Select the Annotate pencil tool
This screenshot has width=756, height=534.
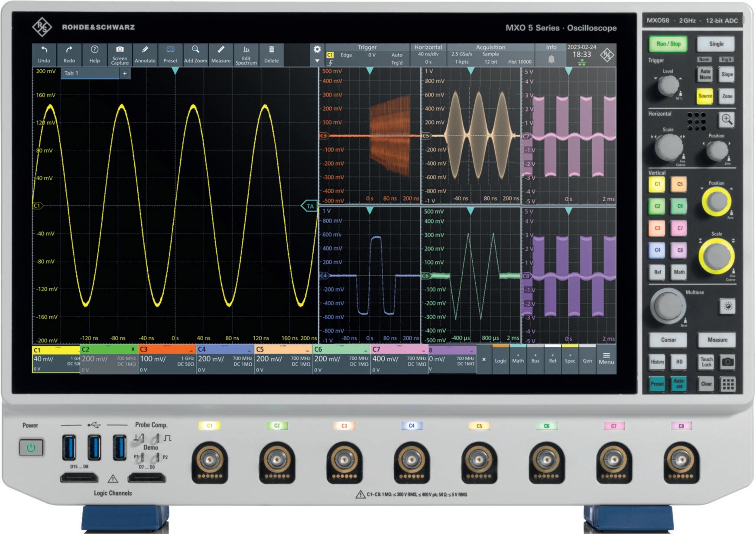click(145, 55)
